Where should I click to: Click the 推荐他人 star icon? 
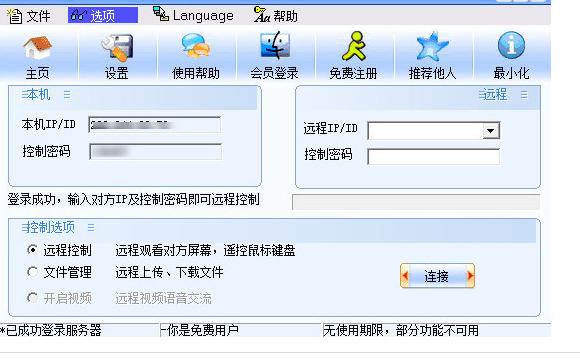point(432,47)
